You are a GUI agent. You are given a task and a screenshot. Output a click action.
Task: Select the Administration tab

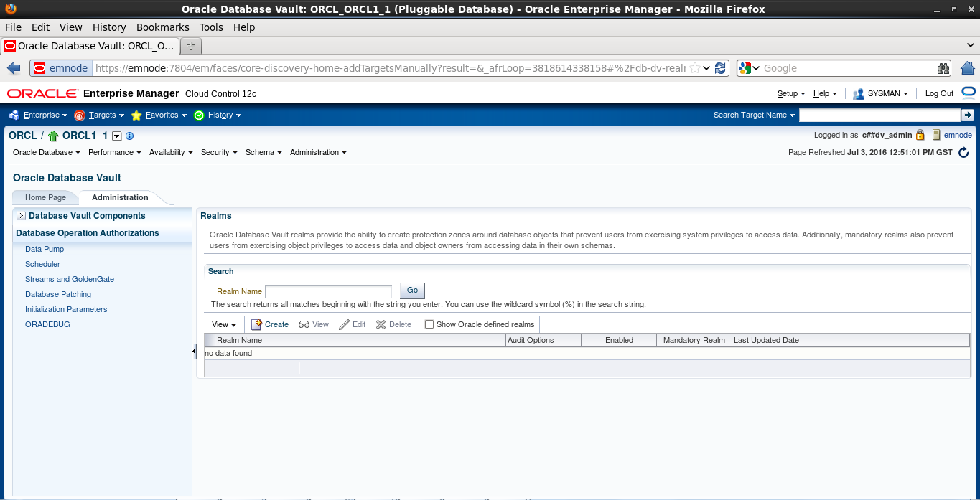click(x=120, y=197)
